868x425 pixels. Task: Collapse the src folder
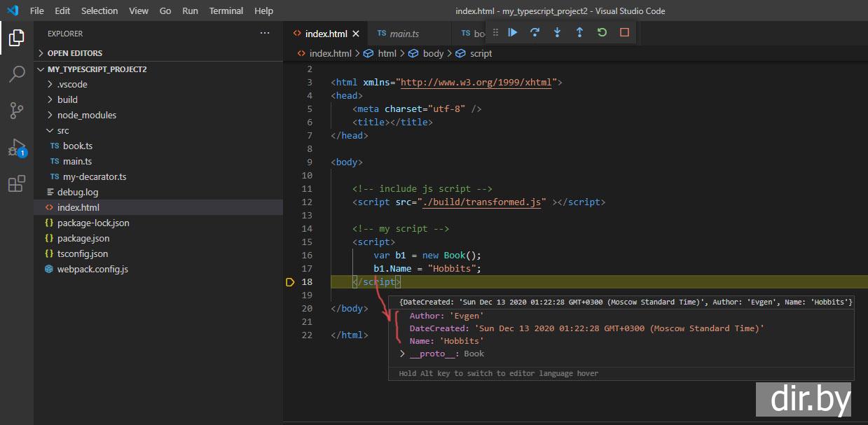[63, 130]
